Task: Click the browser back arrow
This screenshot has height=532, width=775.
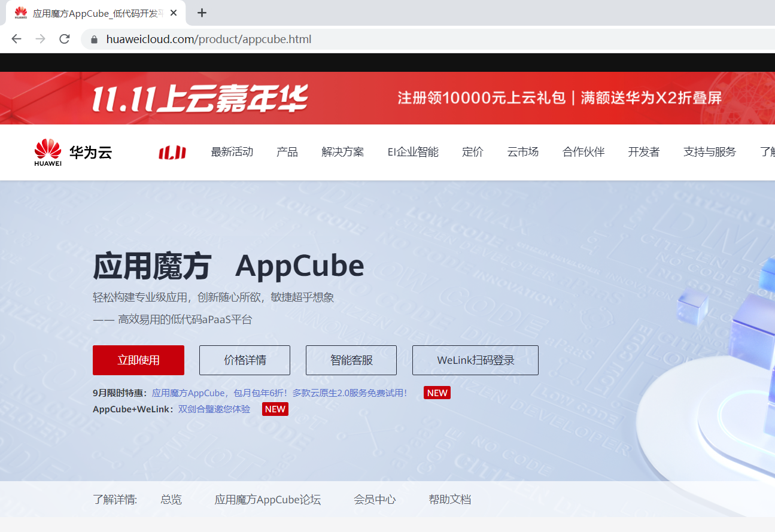Action: (x=16, y=39)
